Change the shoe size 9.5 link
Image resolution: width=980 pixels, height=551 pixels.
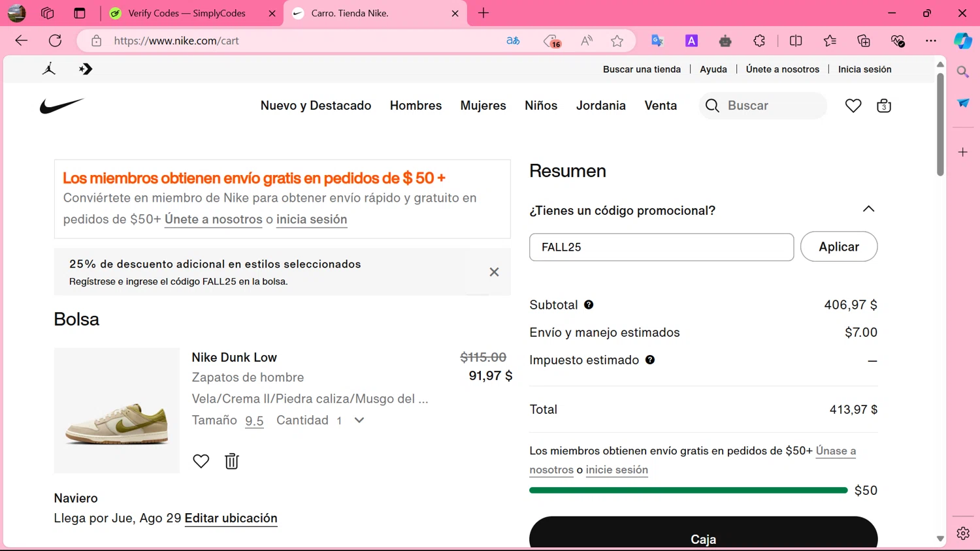coord(254,421)
